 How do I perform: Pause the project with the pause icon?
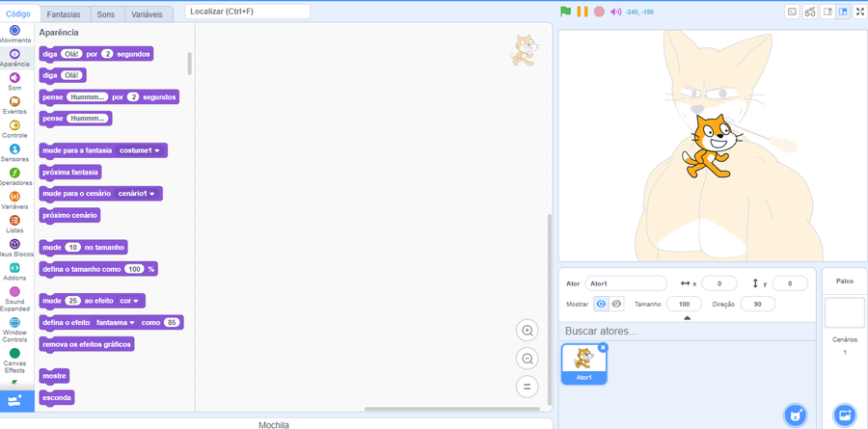point(583,11)
